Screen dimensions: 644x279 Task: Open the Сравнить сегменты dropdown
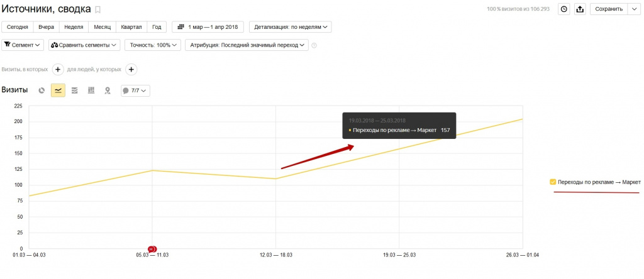(x=84, y=45)
